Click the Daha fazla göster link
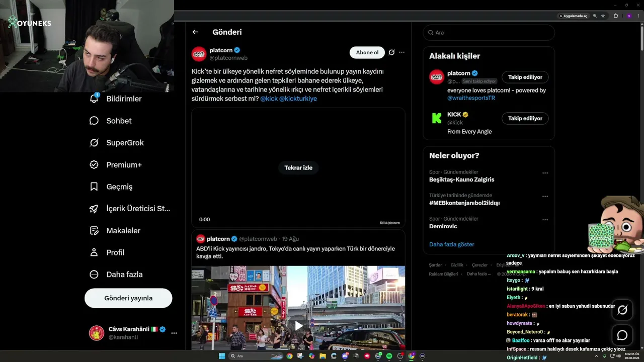 tap(451, 244)
